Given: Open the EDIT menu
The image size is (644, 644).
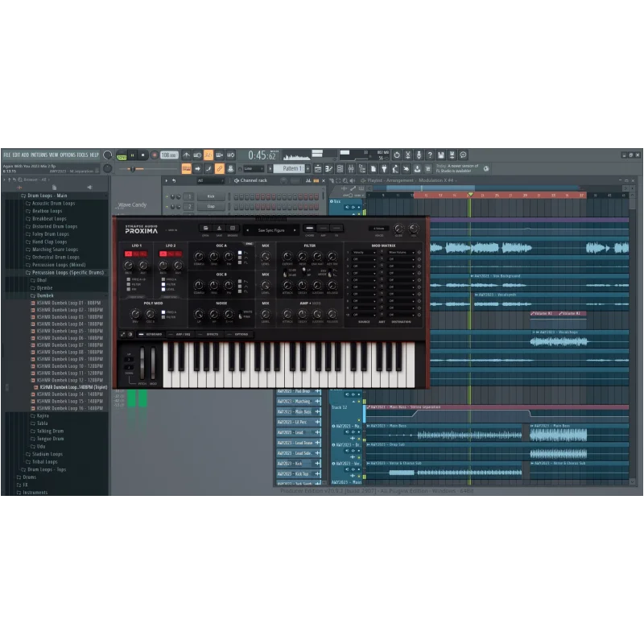Looking at the screenshot, I should point(16,155).
